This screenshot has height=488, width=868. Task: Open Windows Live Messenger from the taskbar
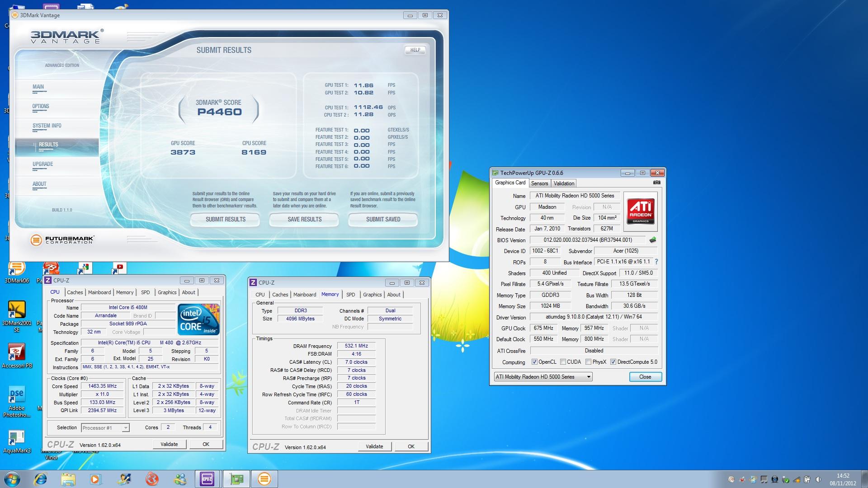pos(179,479)
